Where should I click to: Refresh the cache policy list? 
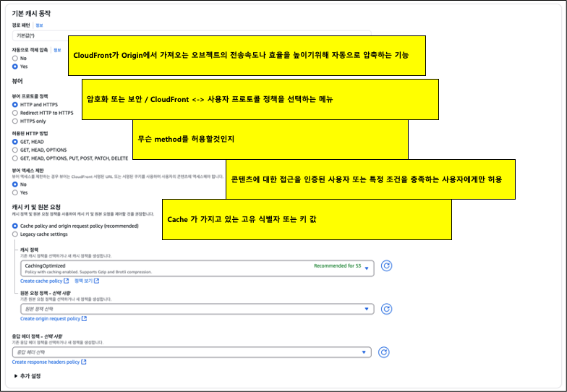(386, 266)
